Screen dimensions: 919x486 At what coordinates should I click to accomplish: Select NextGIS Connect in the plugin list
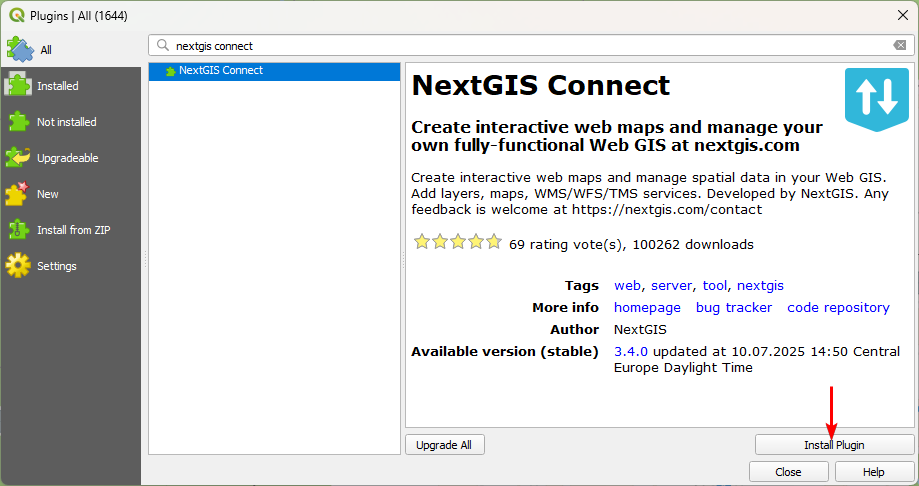tap(220, 71)
